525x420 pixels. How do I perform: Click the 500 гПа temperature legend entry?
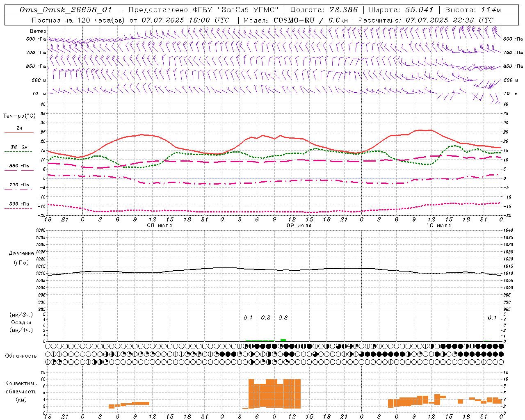click(x=19, y=204)
